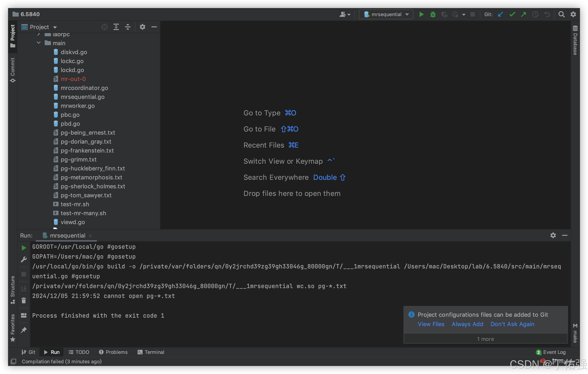Viewport: 588px width, 374px height.
Task: Hide the Project tool window
Action: (x=154, y=27)
